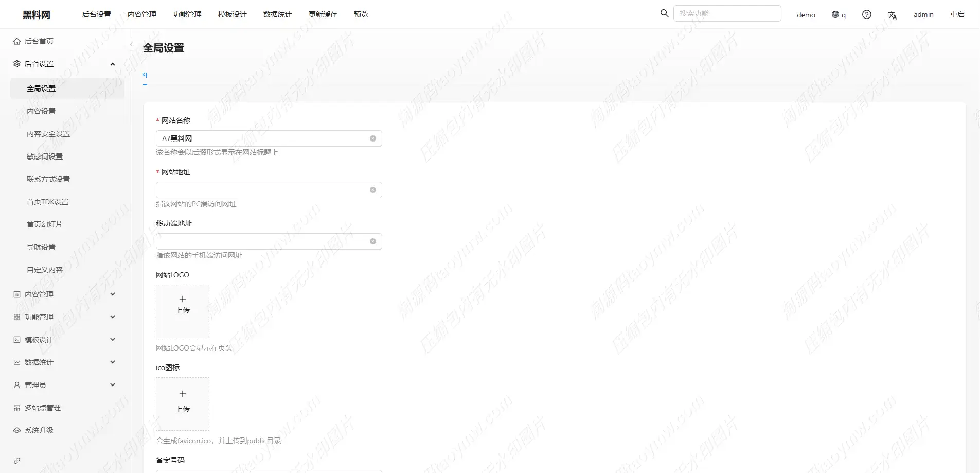The height and width of the screenshot is (473, 980).
Task: Expand the 管理员 sidebar group arrow
Action: click(113, 385)
